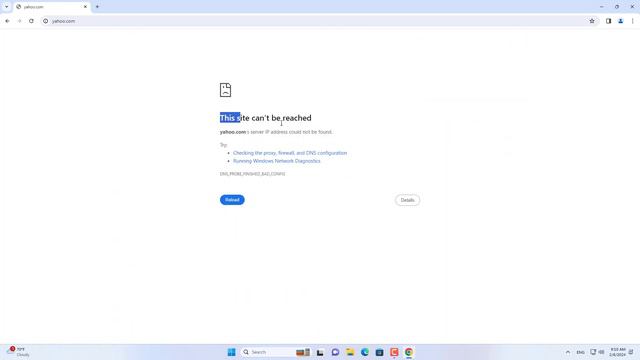The width and height of the screenshot is (640, 360).
Task: Click the forward navigation arrow
Action: tap(19, 21)
